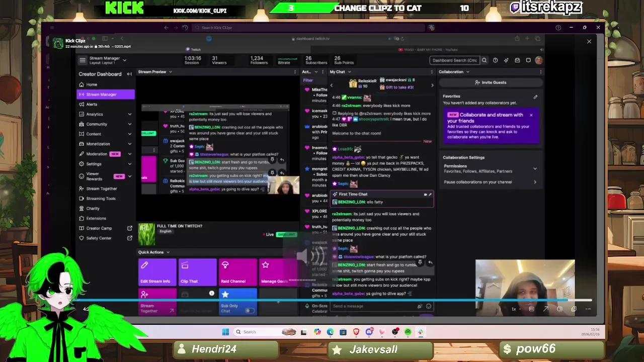Viewport: 644px width, 362px height.
Task: Expand the Monetization sidebar section
Action: click(x=129, y=144)
